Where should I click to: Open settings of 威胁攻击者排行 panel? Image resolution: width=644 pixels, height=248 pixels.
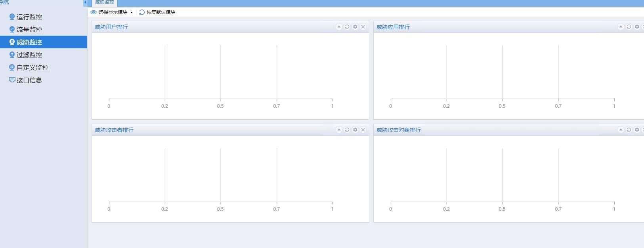tap(355, 130)
